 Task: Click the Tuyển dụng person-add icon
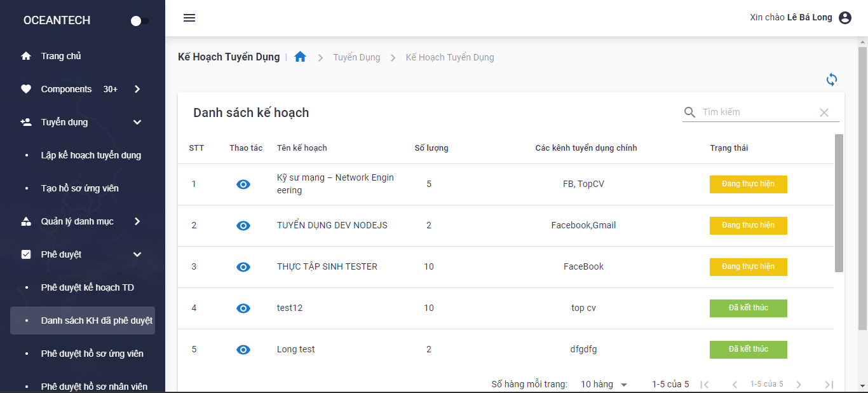26,122
